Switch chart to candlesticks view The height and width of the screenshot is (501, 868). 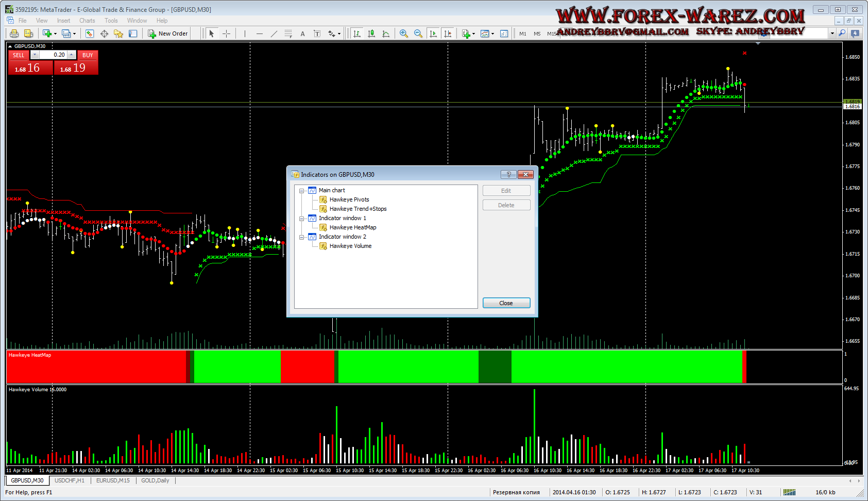click(x=371, y=34)
